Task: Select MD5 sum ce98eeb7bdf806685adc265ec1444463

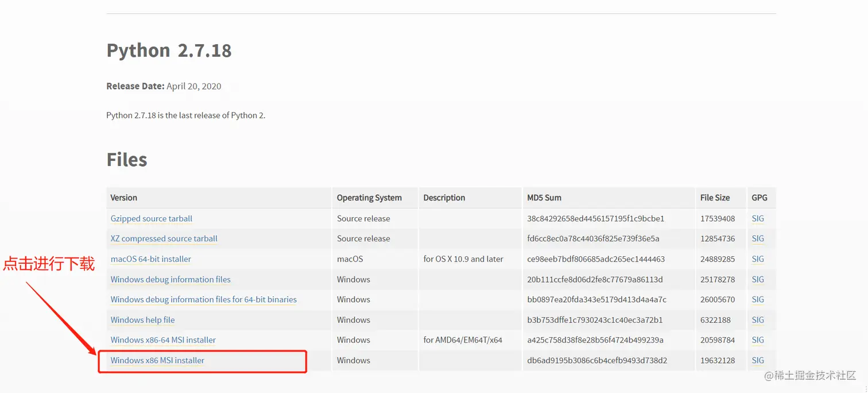Action: click(x=596, y=259)
